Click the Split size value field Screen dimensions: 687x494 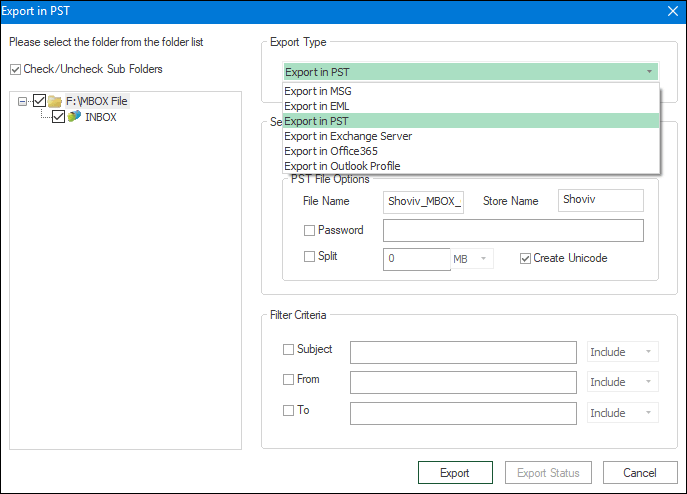pyautogui.click(x=417, y=259)
